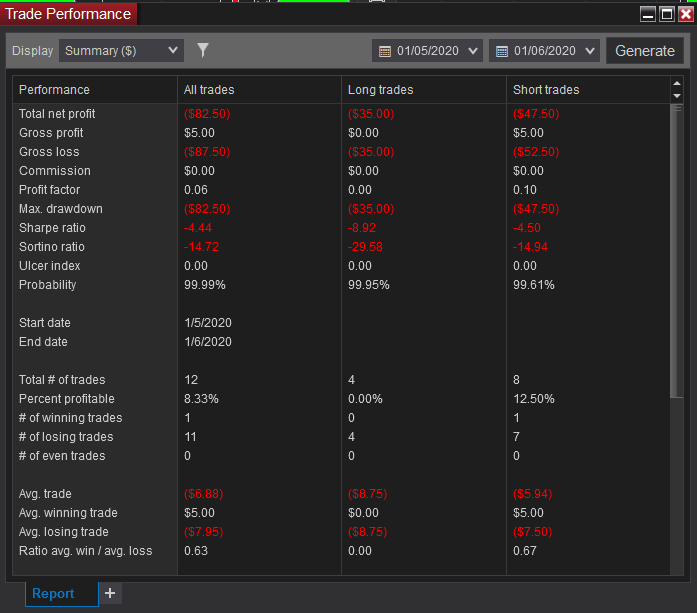Select the Gross loss row label
The image size is (697, 613).
(x=49, y=152)
